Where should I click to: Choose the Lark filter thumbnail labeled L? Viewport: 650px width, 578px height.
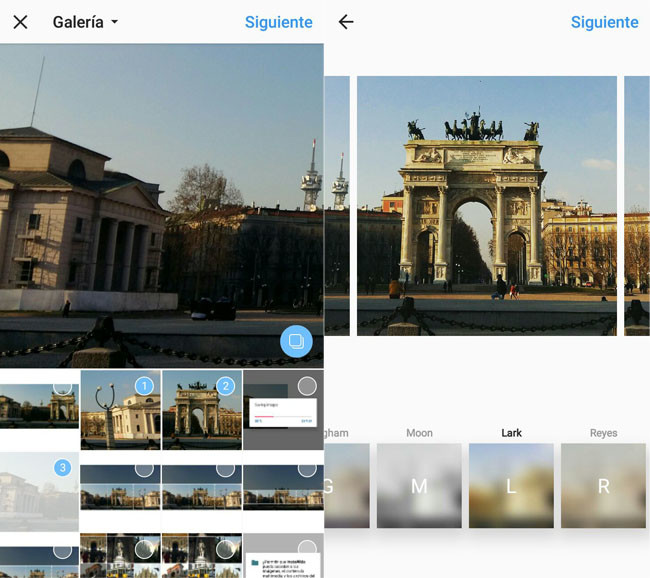[x=511, y=486]
